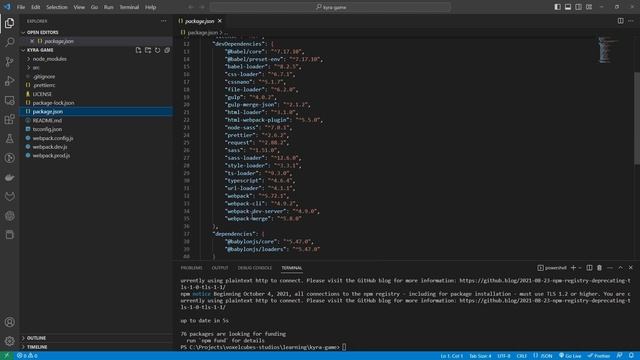Open Source Control view icon
Image resolution: width=640 pixels, height=360 pixels.
9,62
